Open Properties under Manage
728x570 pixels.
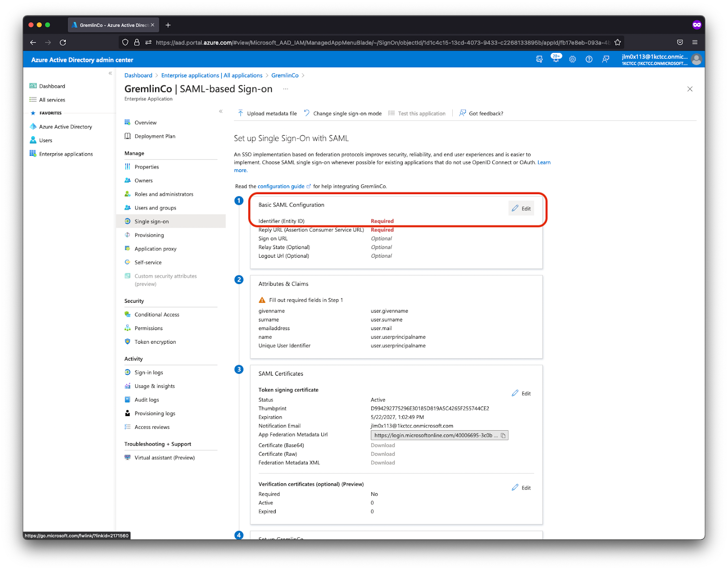tap(147, 167)
